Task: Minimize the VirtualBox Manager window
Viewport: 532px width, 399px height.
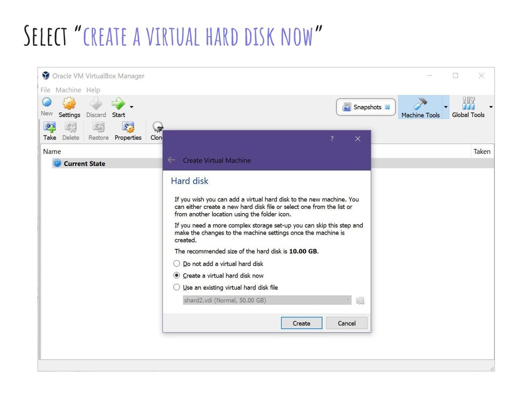Action: [x=430, y=76]
